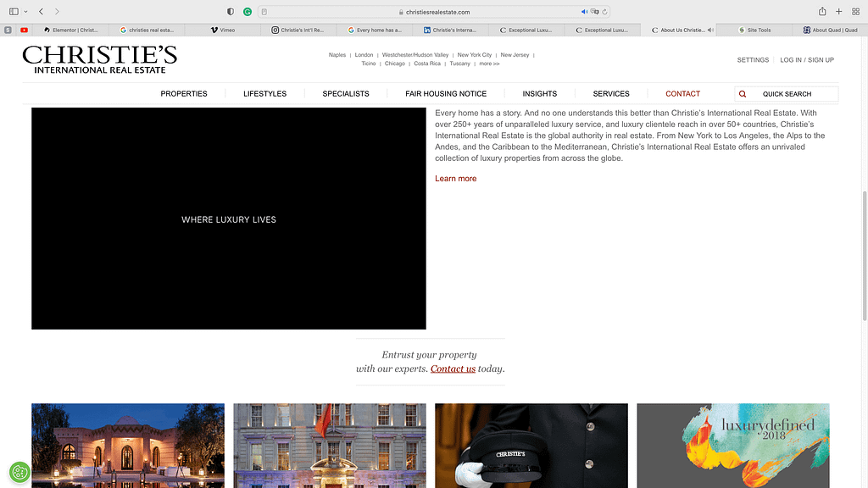Image resolution: width=868 pixels, height=488 pixels.
Task: Open the FAIR HOUSING NOTICE menu item
Action: pos(446,94)
